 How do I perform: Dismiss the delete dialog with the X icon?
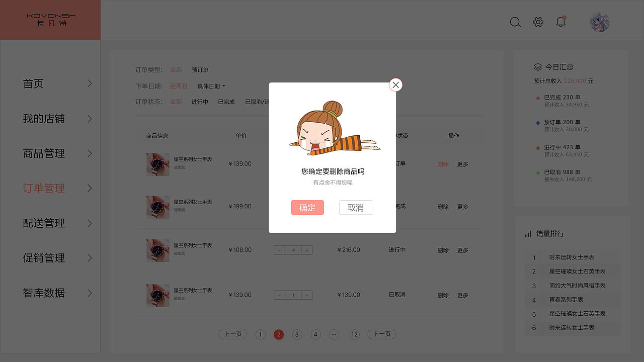point(395,84)
